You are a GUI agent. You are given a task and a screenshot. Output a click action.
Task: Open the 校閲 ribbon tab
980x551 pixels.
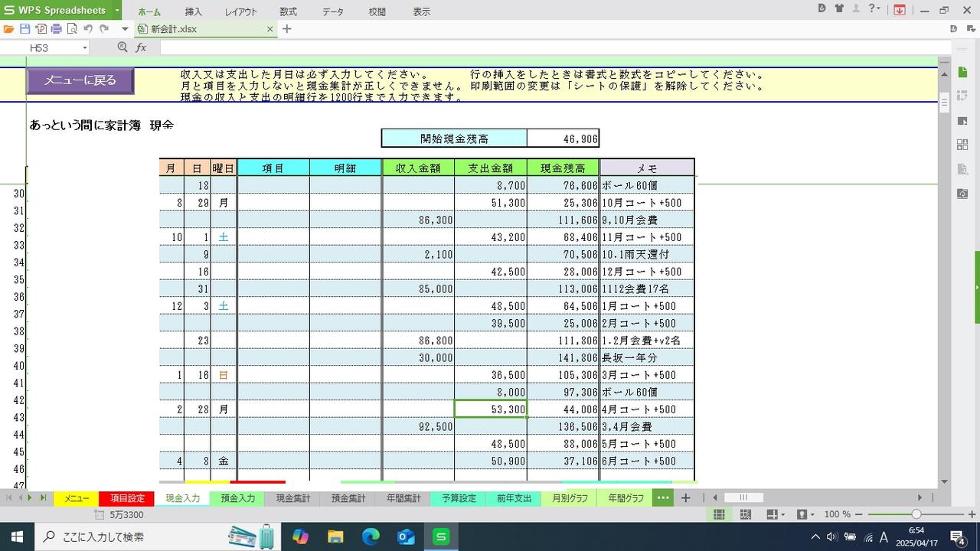tap(377, 11)
